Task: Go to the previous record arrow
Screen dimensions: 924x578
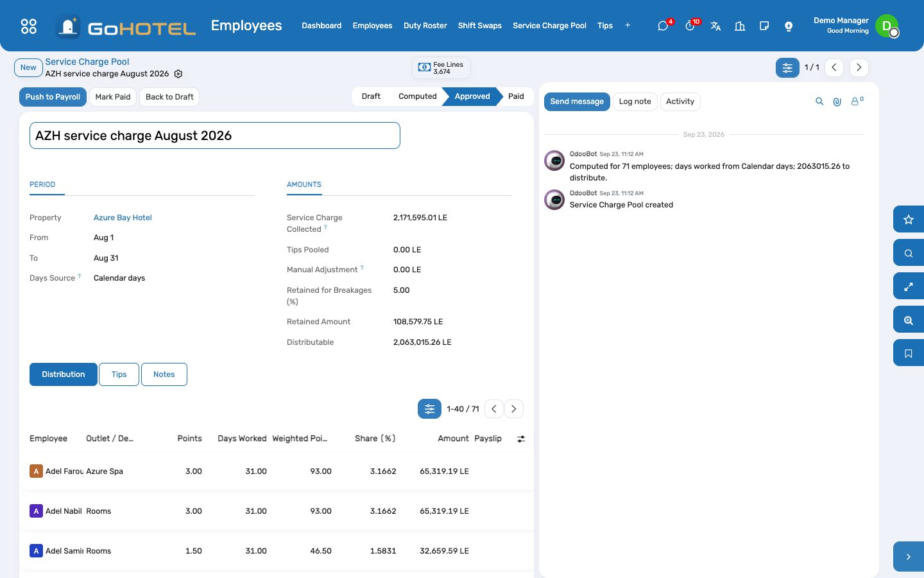Action: tap(834, 67)
